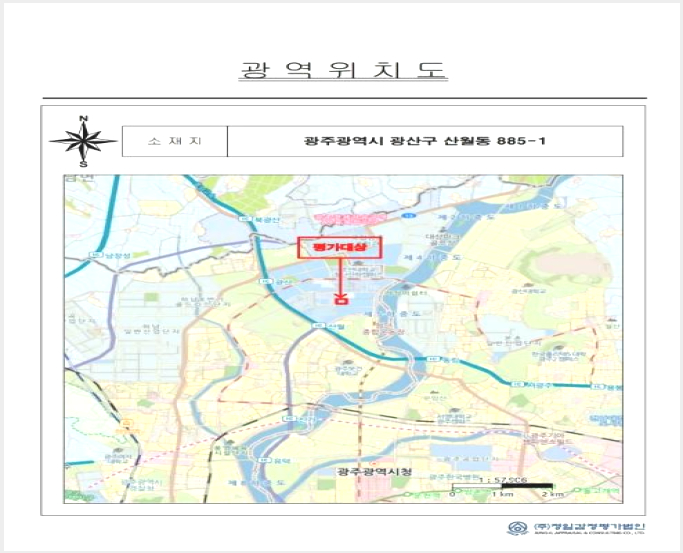Click the 한국폴리텍5대학 광주캠퍼스 label
The image size is (683, 553).
pyautogui.click(x=558, y=357)
